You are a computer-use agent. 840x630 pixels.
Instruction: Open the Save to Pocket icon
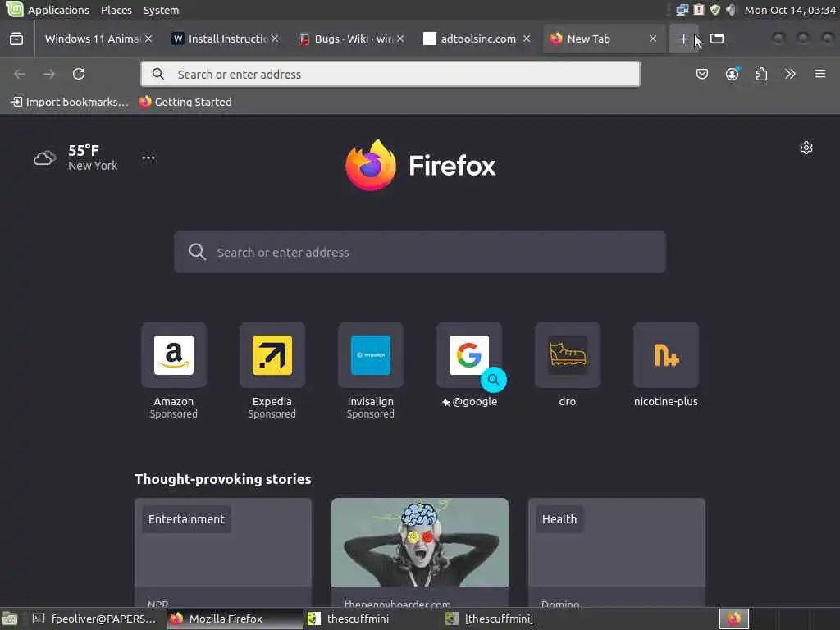click(x=702, y=74)
